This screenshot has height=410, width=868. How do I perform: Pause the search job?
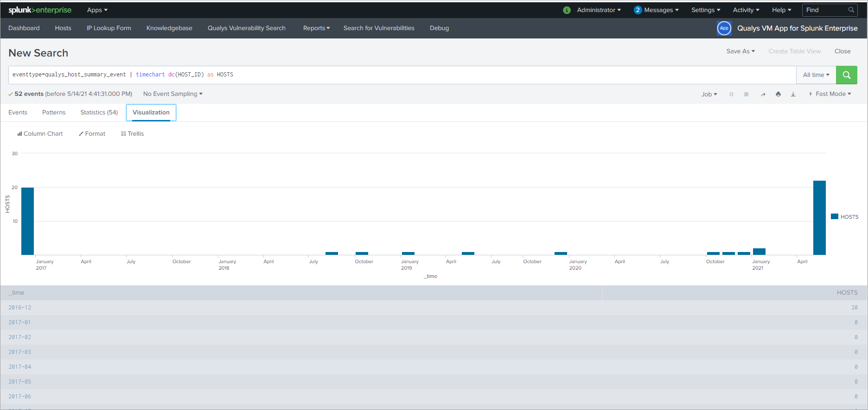(x=731, y=95)
